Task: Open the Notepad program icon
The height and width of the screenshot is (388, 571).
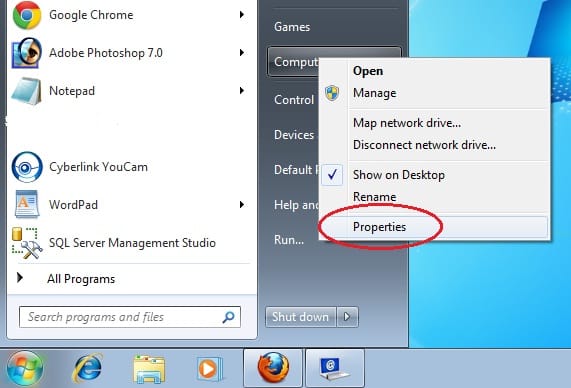Action: point(26,91)
